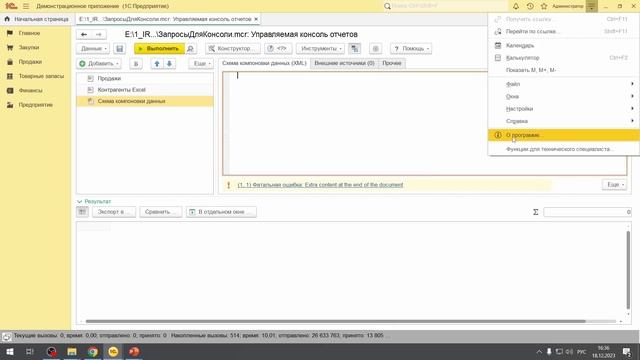Select the Схема компоновки данных row
The height and width of the screenshot is (360, 640).
point(144,101)
